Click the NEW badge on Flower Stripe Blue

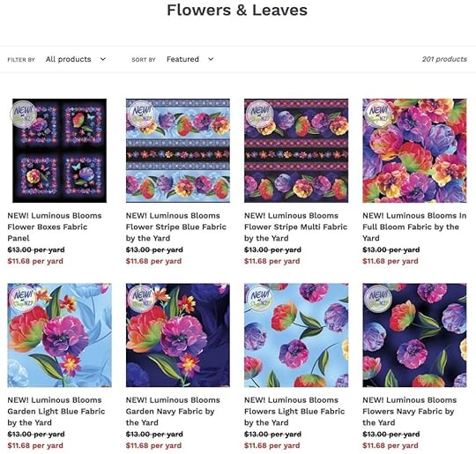(141, 113)
